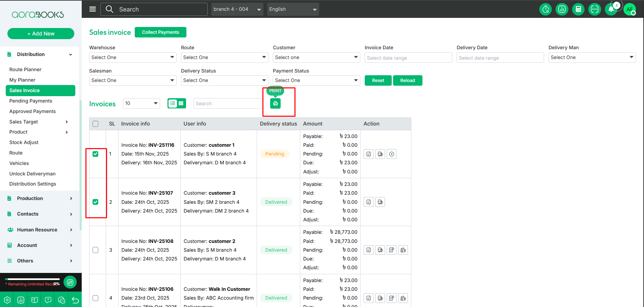Click the hamburger menu icon

[x=93, y=9]
